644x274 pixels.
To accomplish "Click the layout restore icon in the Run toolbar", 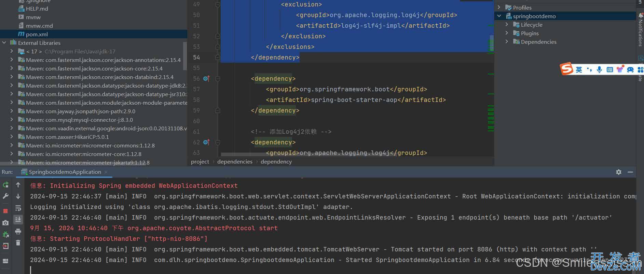I will point(5,261).
